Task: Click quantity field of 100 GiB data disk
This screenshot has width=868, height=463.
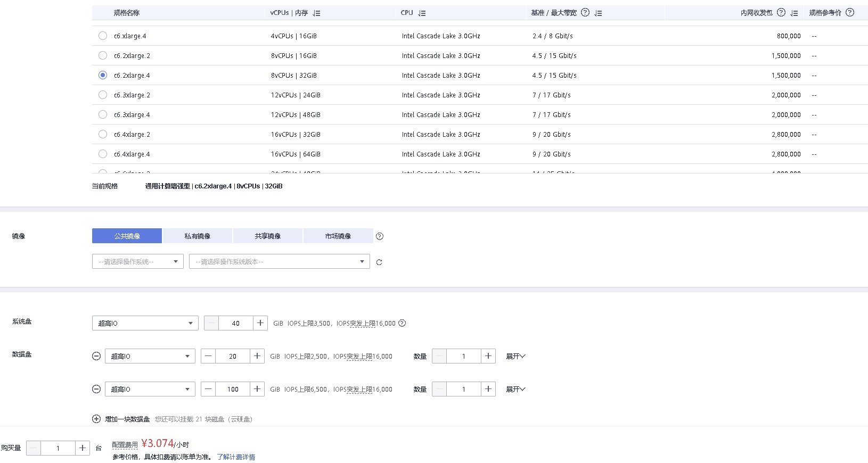Action: (x=464, y=389)
